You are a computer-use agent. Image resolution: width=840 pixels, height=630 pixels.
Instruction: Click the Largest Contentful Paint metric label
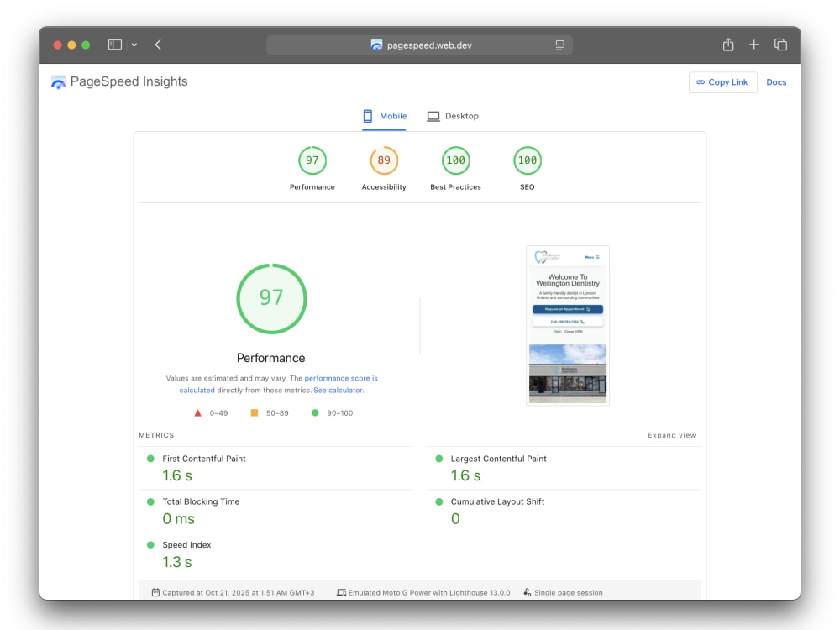pos(499,459)
